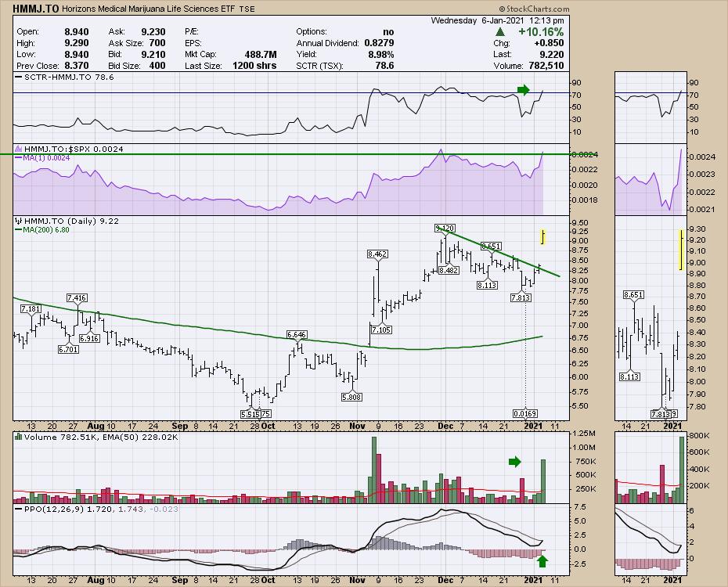Screen dimensions: 728x587
Task: Click the 8.482 price label
Action: (449, 270)
